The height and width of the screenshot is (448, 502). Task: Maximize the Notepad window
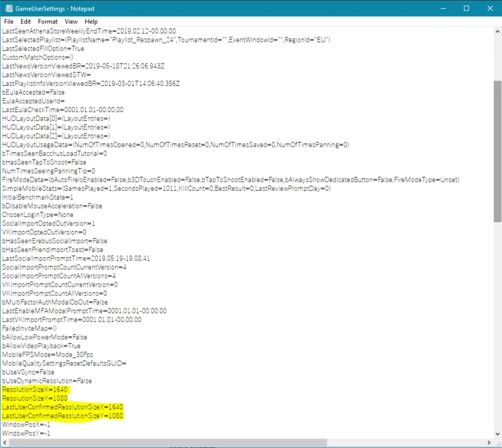tap(466, 8)
